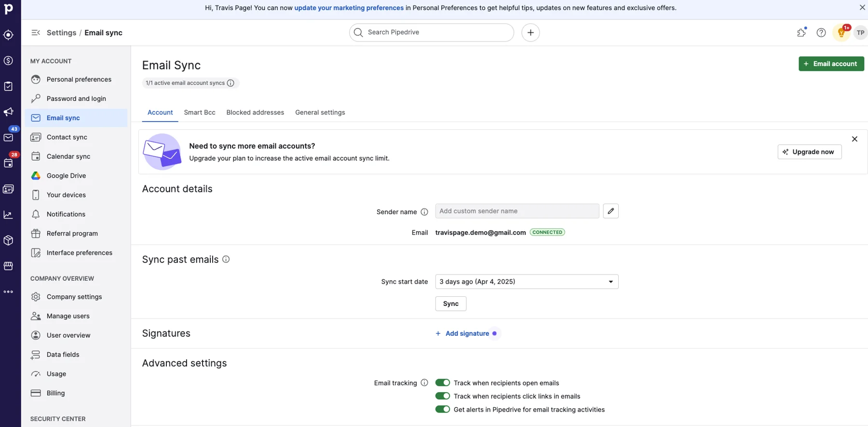Open Referral program page

click(x=76, y=234)
